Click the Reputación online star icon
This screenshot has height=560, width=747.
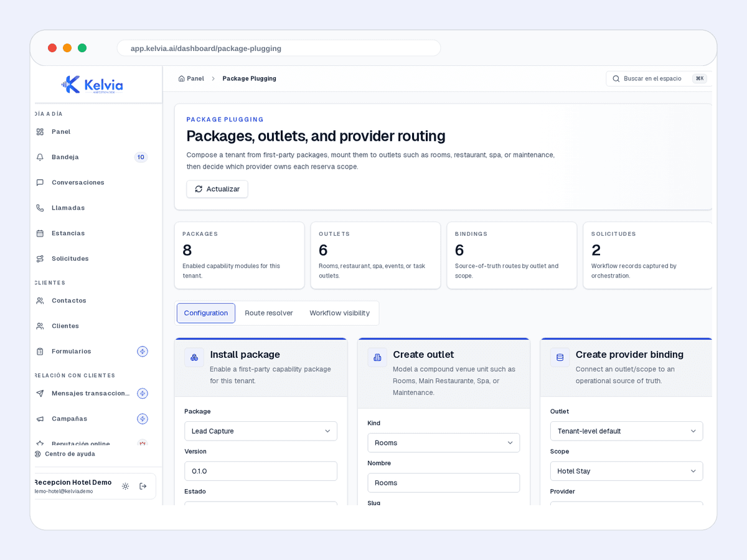[x=40, y=444]
